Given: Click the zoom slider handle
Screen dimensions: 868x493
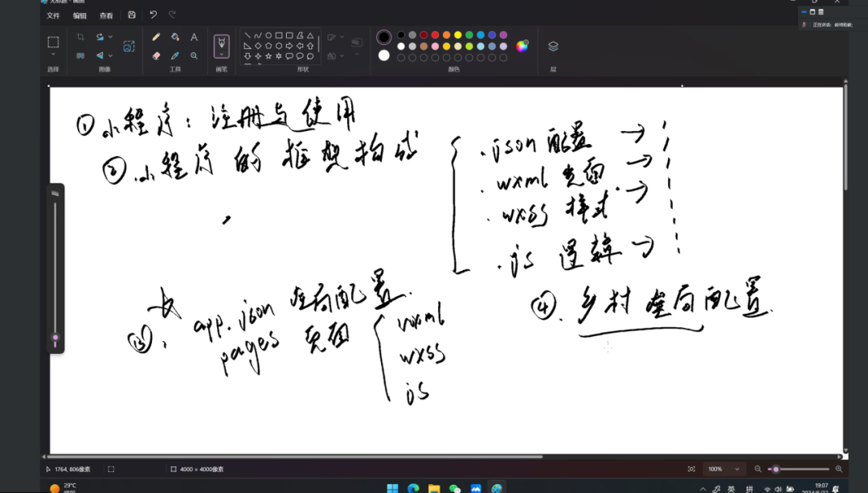Looking at the screenshot, I should click(x=776, y=469).
